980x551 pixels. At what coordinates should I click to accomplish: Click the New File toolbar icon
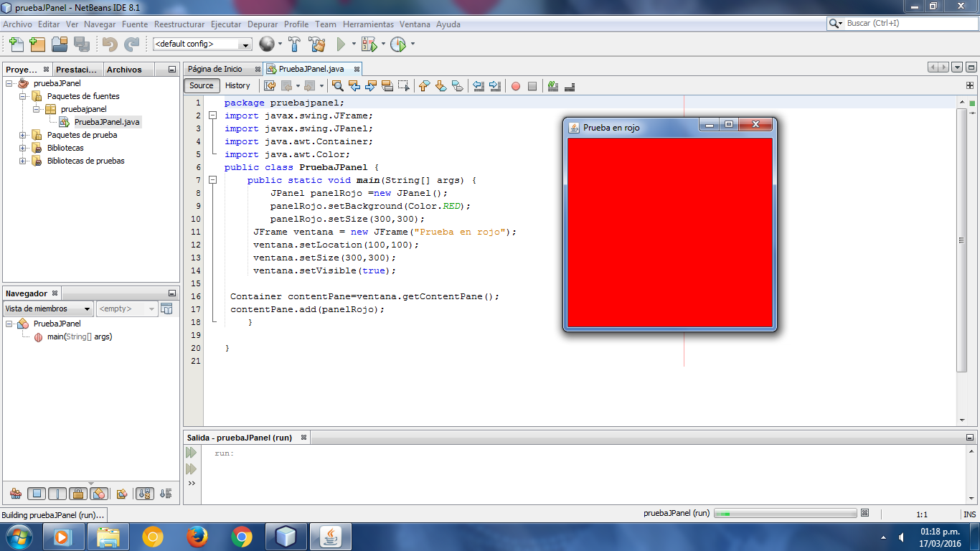[16, 44]
